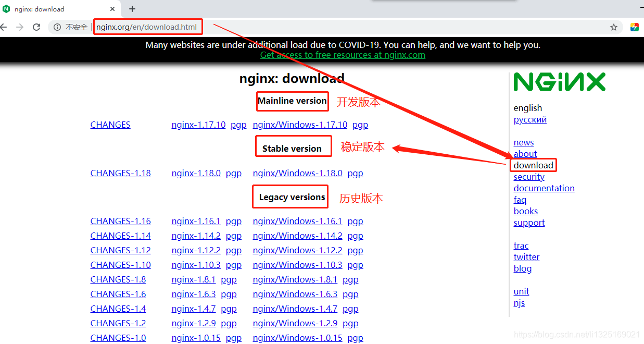Screen dimensions: 644x344
Task: Open the trac sidebar link
Action: pyautogui.click(x=521, y=245)
